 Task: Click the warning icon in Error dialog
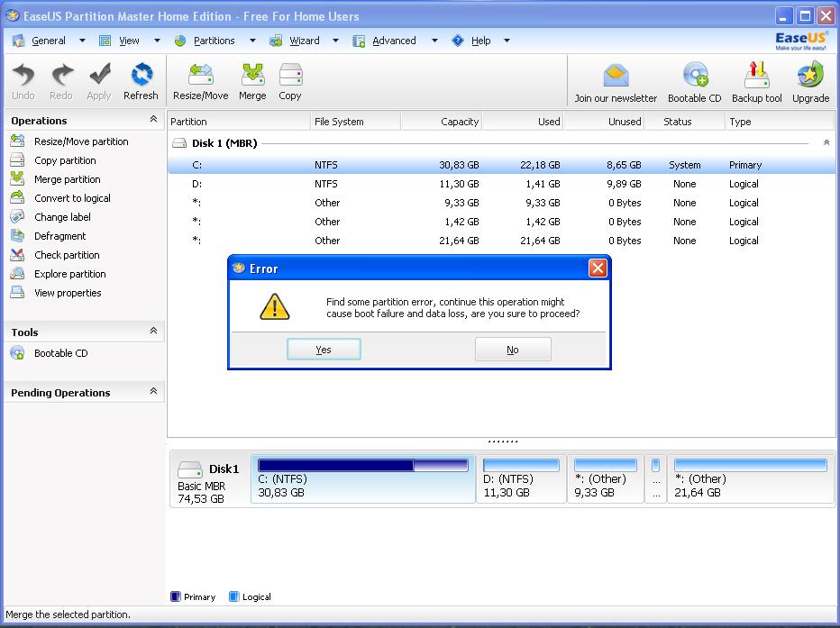pos(274,306)
